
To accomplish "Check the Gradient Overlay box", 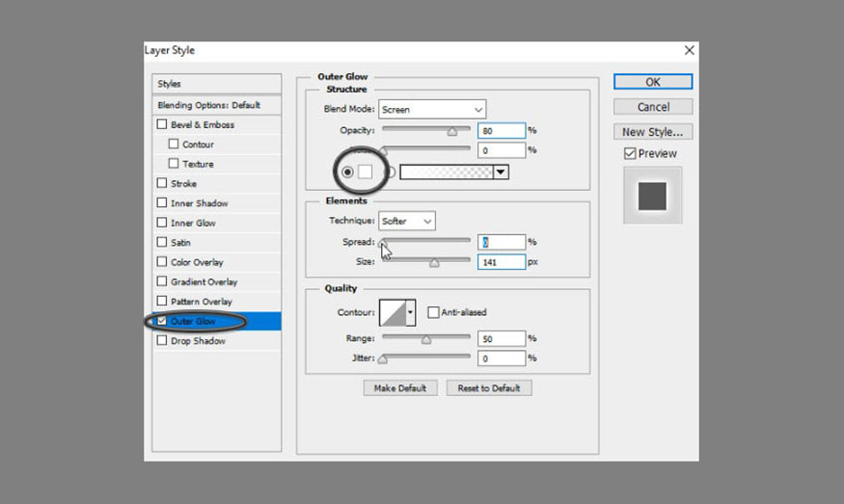I will point(161,281).
